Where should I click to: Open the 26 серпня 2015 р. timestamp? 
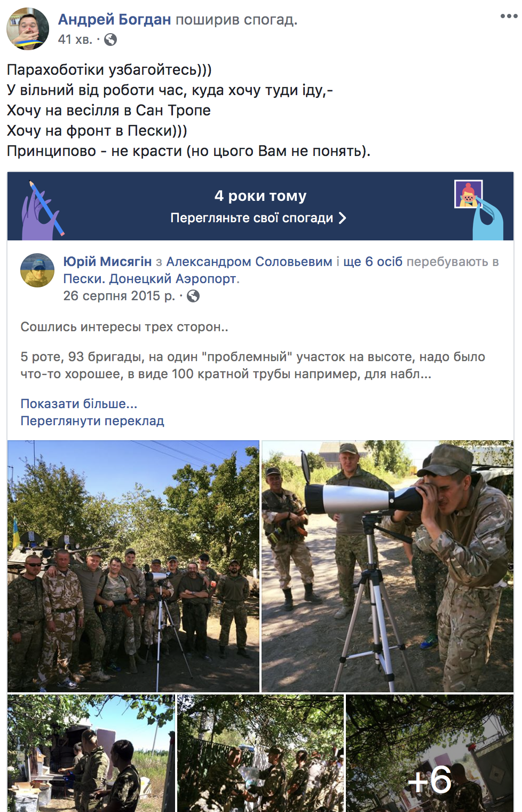119,296
